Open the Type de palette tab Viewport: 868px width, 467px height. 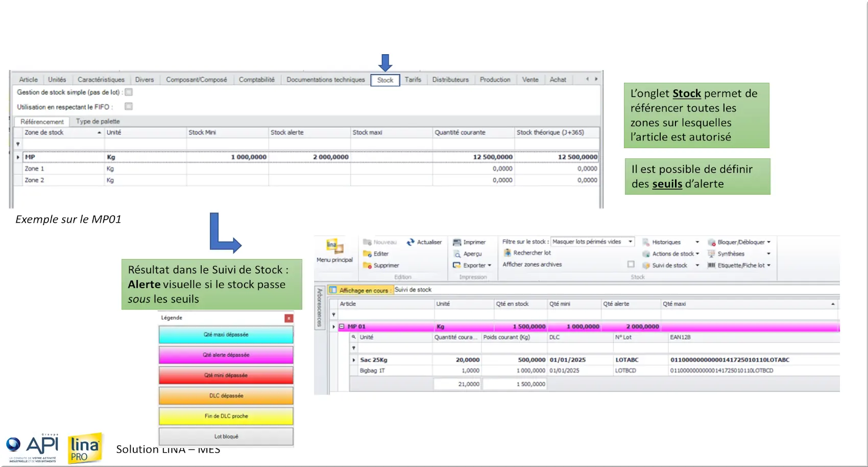click(98, 122)
